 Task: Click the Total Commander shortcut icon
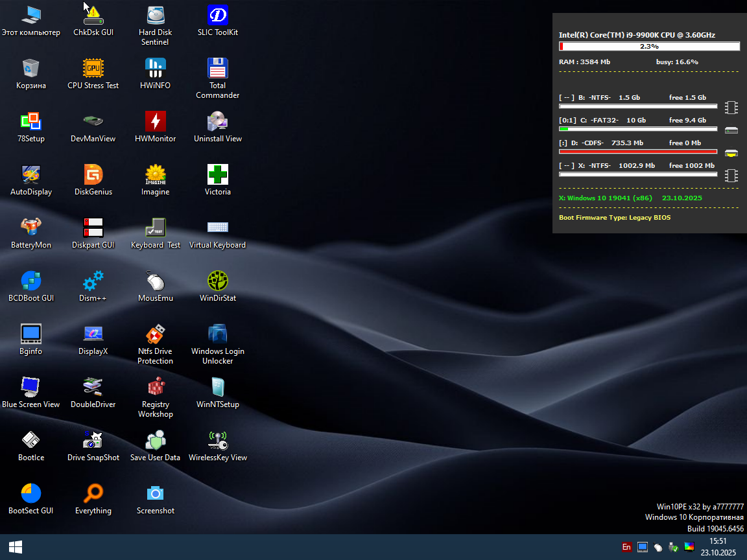tap(217, 68)
